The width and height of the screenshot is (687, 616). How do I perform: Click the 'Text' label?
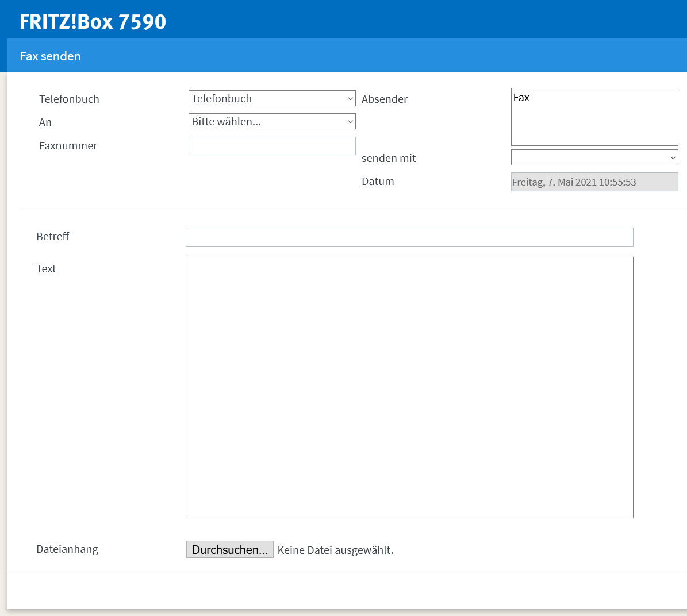click(x=46, y=269)
